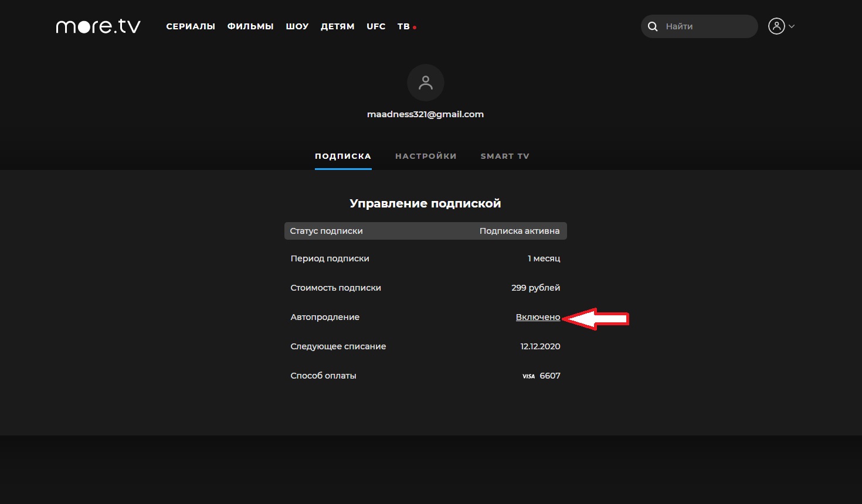Select the person silhouette inside the avatar

click(x=426, y=83)
